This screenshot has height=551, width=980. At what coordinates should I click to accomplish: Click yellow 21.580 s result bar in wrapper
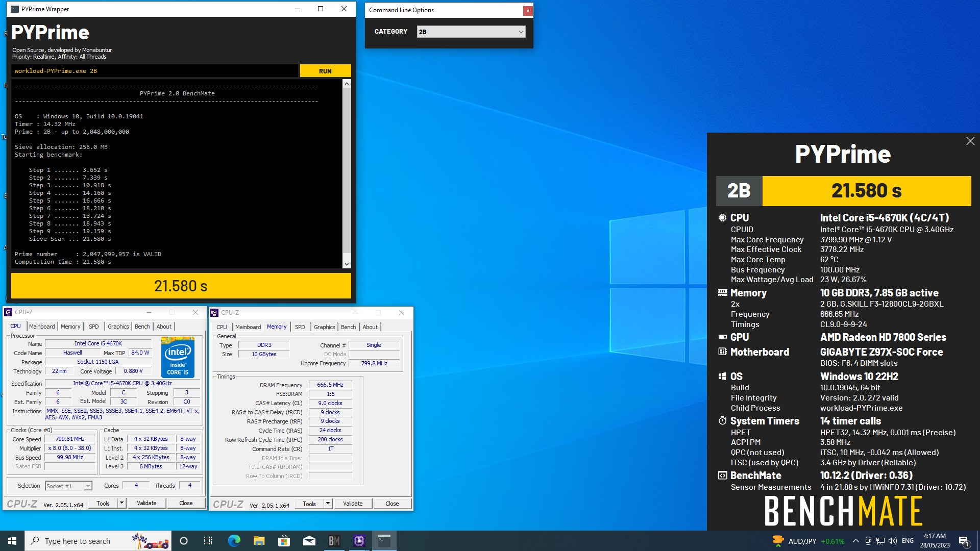[x=181, y=286]
